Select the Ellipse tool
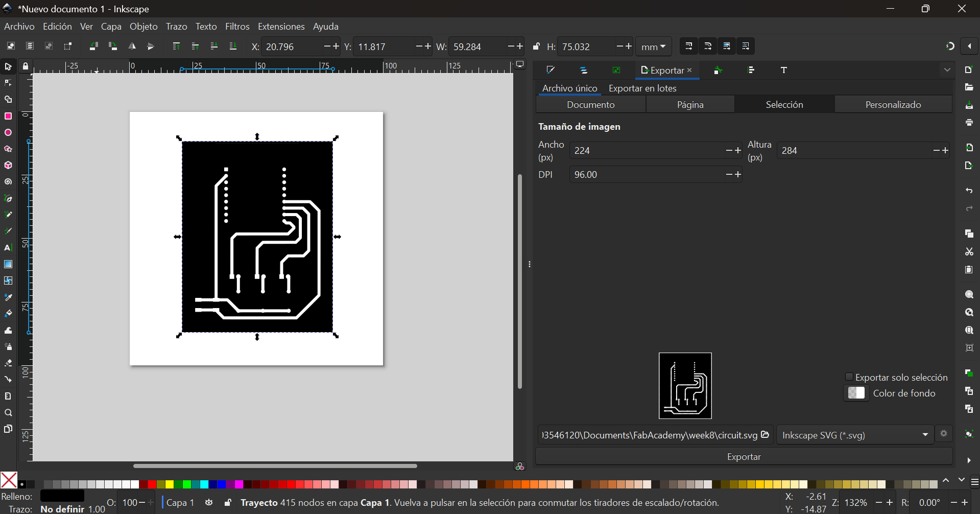Image resolution: width=980 pixels, height=514 pixels. coord(8,133)
